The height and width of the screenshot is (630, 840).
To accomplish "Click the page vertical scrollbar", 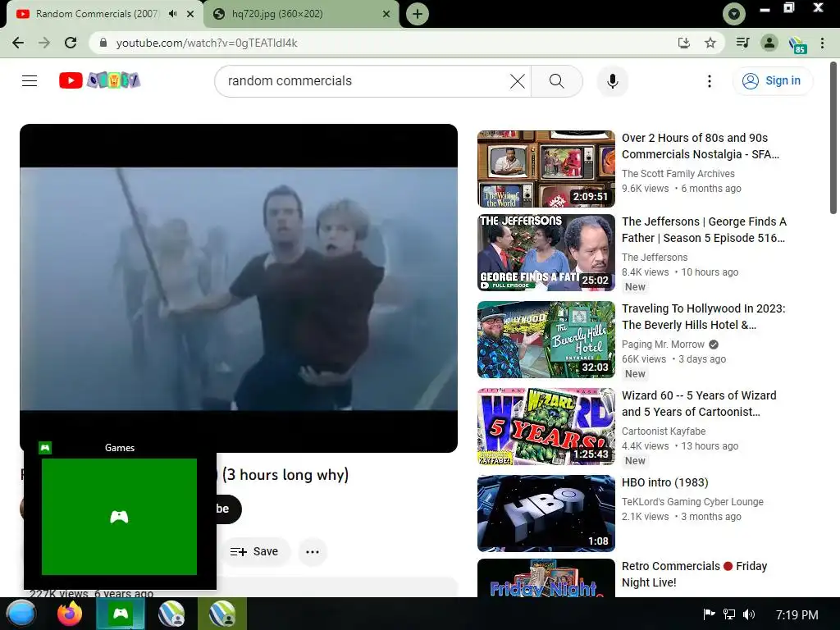I will click(833, 138).
